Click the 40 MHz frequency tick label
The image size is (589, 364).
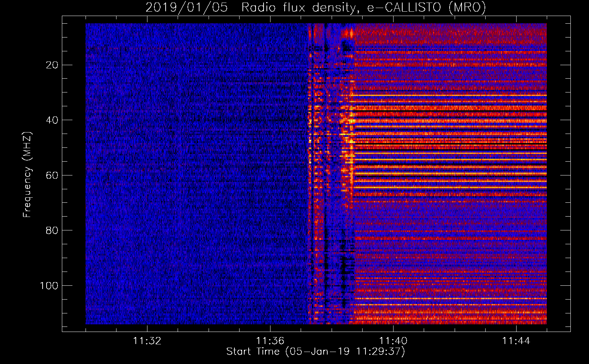(x=52, y=120)
